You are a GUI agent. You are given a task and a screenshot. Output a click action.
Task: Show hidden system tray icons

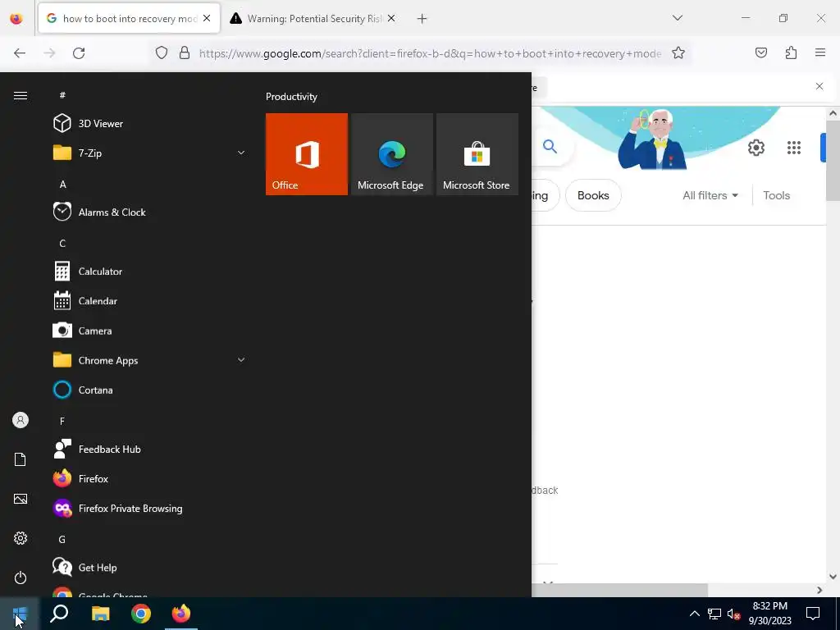694,614
